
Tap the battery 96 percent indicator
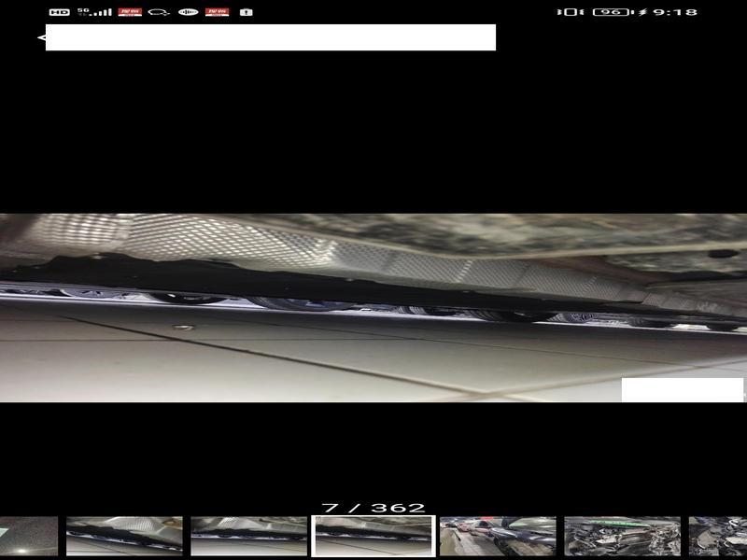click(612, 12)
